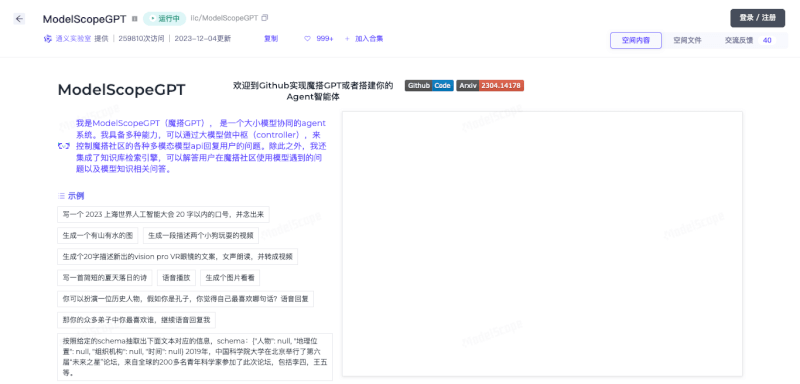Screen dimensions: 800x384
Task: Select the 生成个图片看看 example
Action: 230,278
